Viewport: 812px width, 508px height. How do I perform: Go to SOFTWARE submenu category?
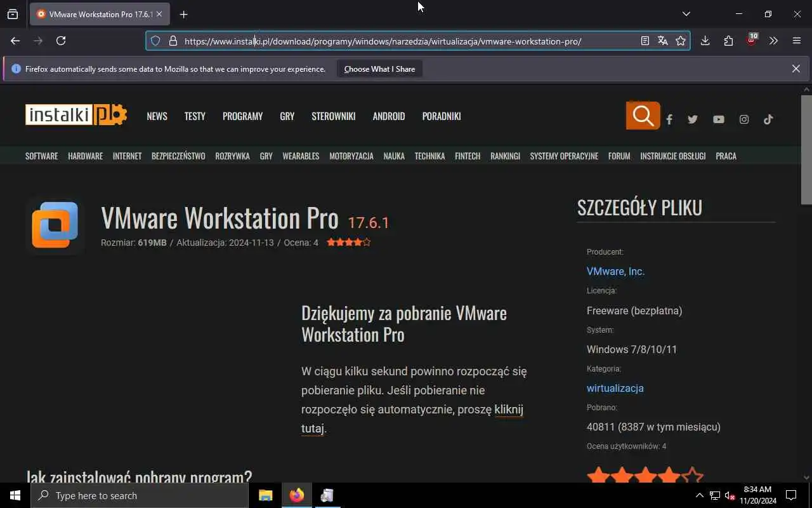41,156
